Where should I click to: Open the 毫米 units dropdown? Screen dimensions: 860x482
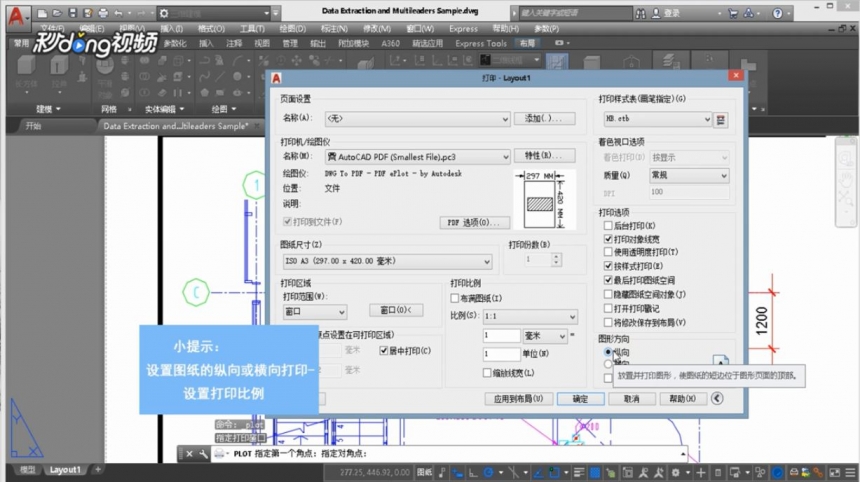click(x=545, y=336)
